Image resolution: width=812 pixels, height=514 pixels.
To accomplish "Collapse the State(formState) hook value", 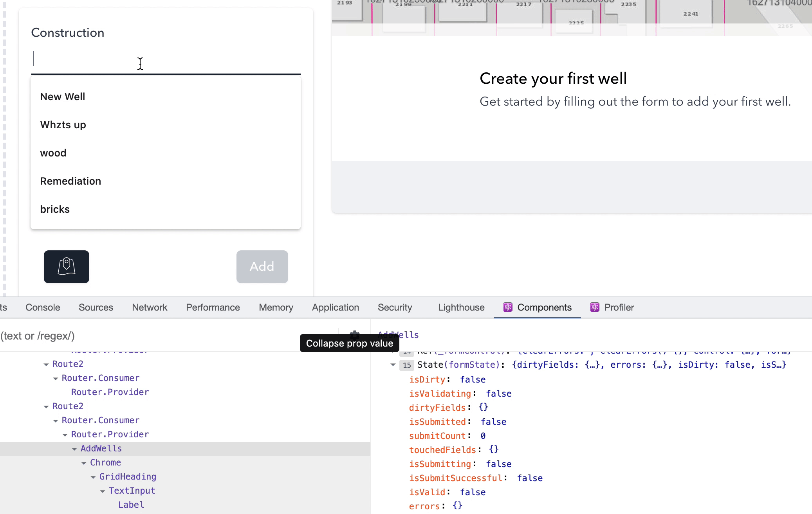I will pyautogui.click(x=393, y=365).
